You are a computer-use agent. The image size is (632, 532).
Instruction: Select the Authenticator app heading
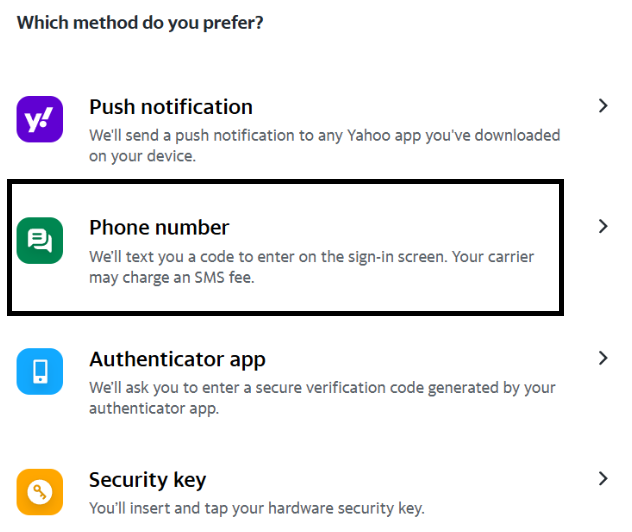[x=177, y=359]
